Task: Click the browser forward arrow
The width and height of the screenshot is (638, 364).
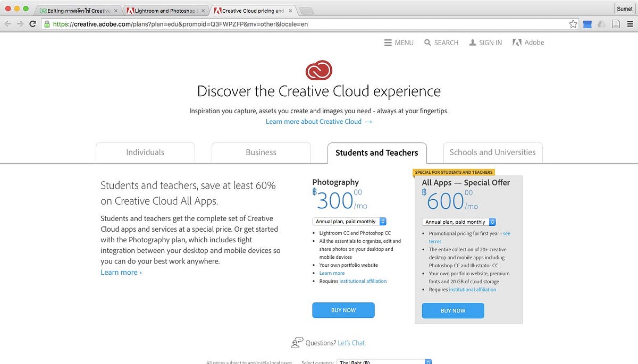Action: tap(20, 24)
